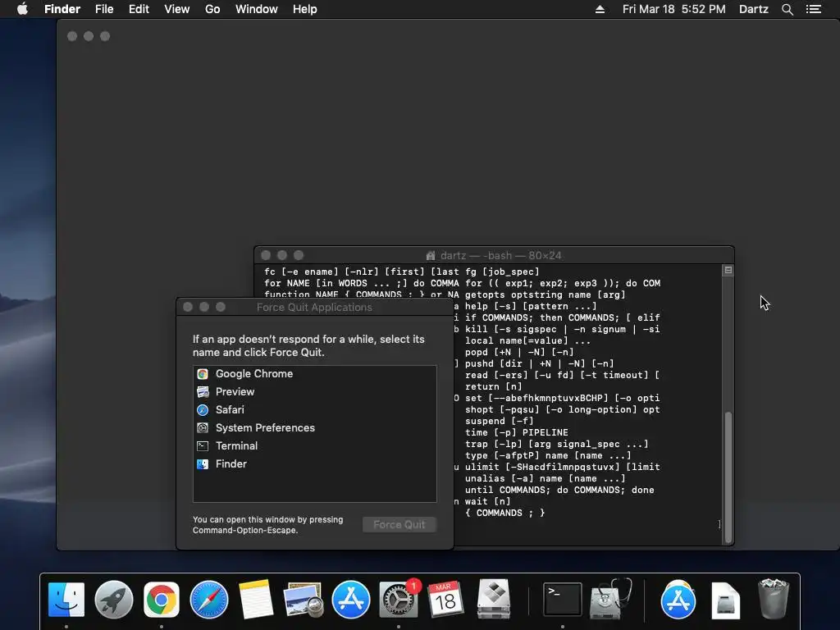Image resolution: width=840 pixels, height=630 pixels.
Task: Click the Safari icon in Force Quit list
Action: pos(203,410)
